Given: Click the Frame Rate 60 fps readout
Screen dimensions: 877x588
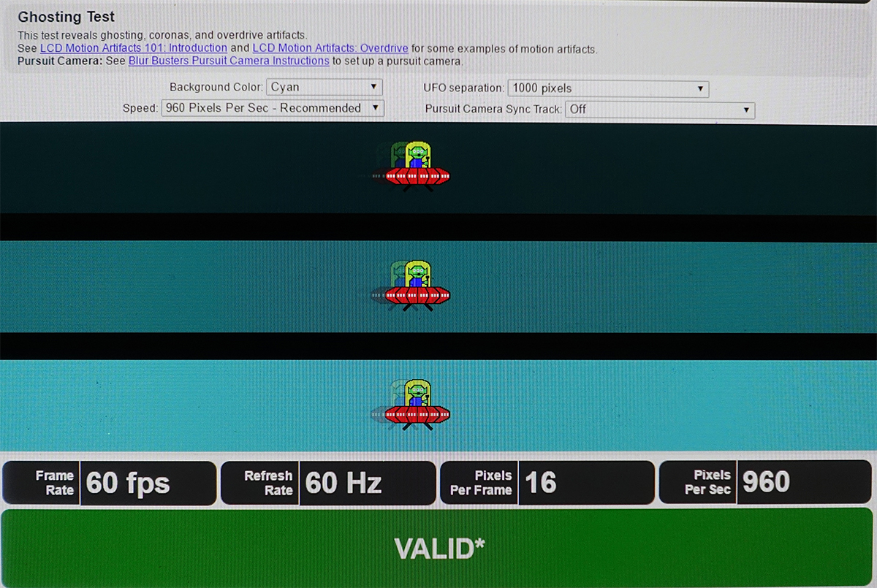Looking at the screenshot, I should tap(110, 483).
